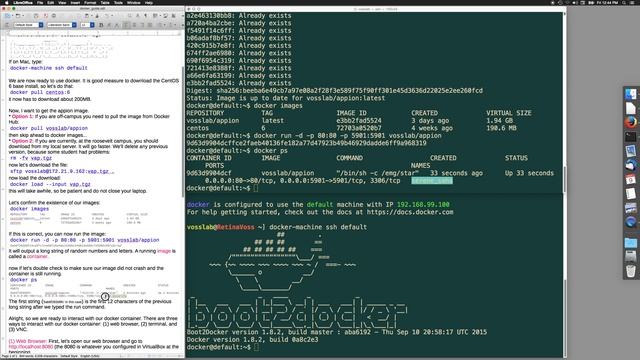Open the File menu
Image resolution: width=640 pixels, height=360 pixels.
[40, 2]
